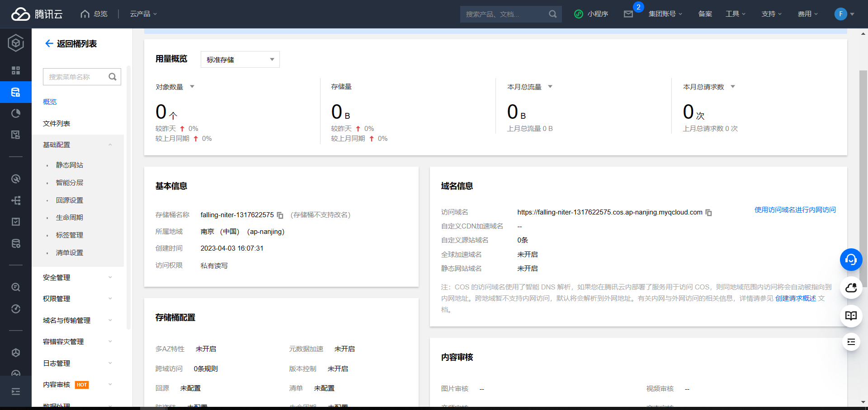
Task: Copy the access domain URL
Action: pyautogui.click(x=709, y=213)
